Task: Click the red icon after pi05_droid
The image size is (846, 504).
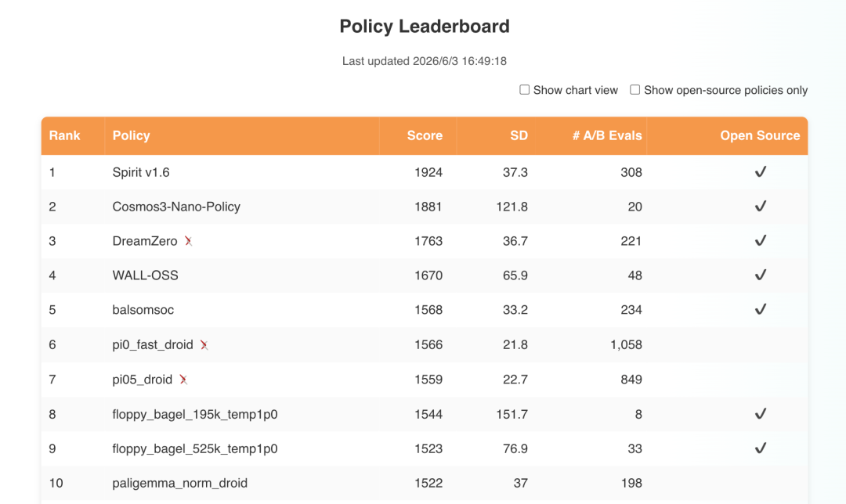Action: 183,380
